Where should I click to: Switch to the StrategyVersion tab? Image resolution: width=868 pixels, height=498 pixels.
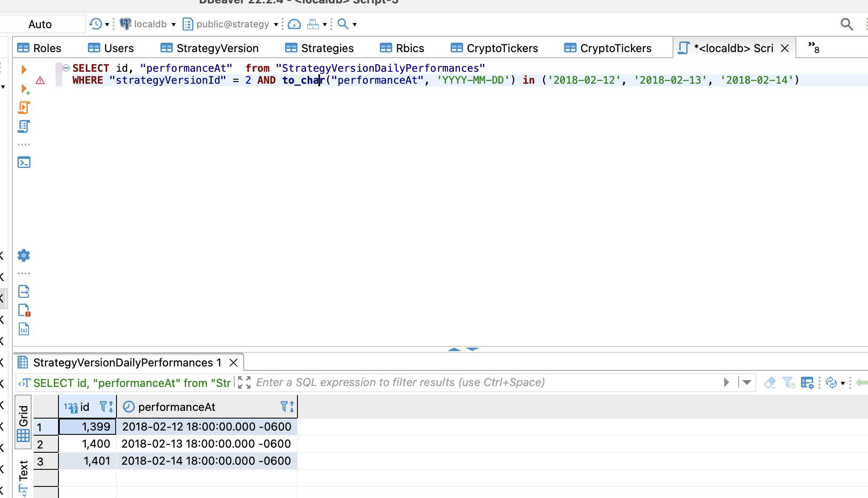point(210,48)
